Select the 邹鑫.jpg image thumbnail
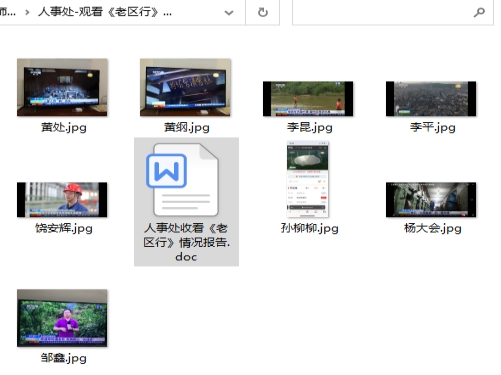 tap(62, 318)
